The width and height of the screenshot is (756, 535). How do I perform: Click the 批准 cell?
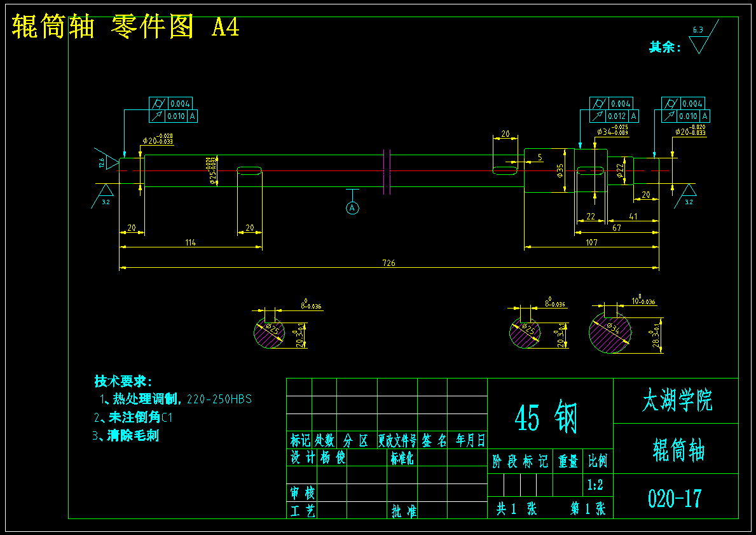tap(404, 511)
